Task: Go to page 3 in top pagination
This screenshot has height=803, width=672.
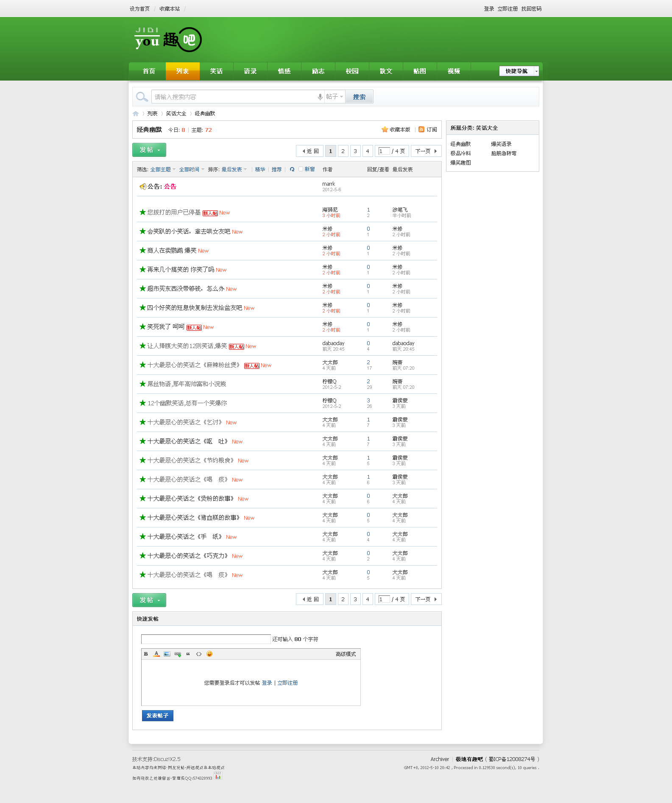Action: click(355, 151)
